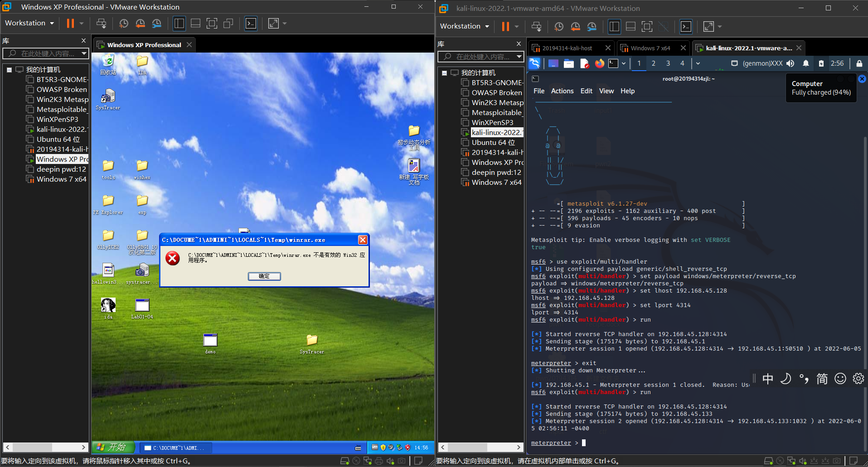Screen dimensions: 868x467
Task: Enter full screen mode in Windows XP window
Action: tap(212, 23)
